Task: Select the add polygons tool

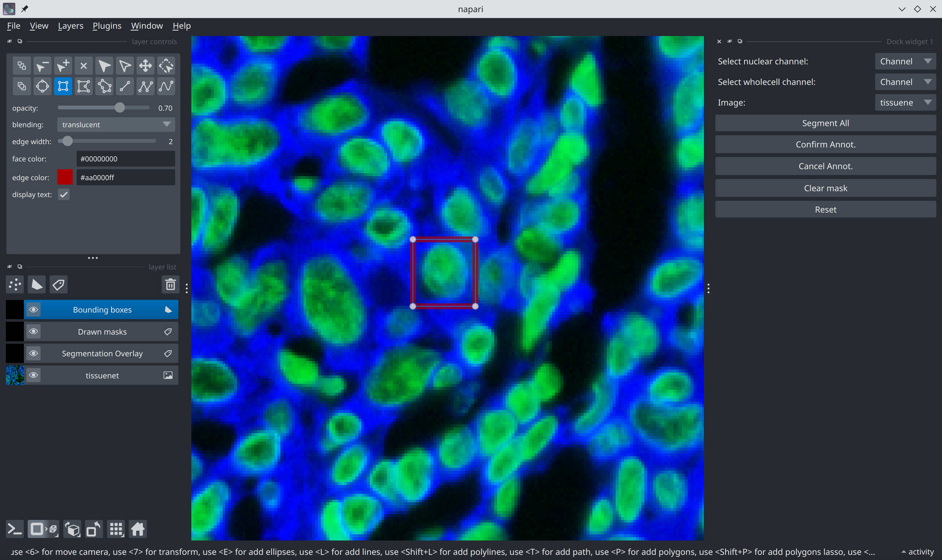Action: [x=84, y=86]
